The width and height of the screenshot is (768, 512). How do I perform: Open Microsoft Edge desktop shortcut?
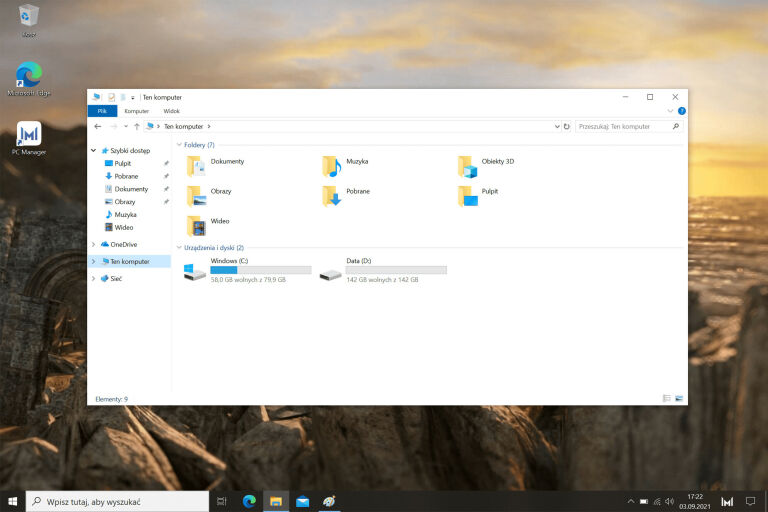[29, 78]
